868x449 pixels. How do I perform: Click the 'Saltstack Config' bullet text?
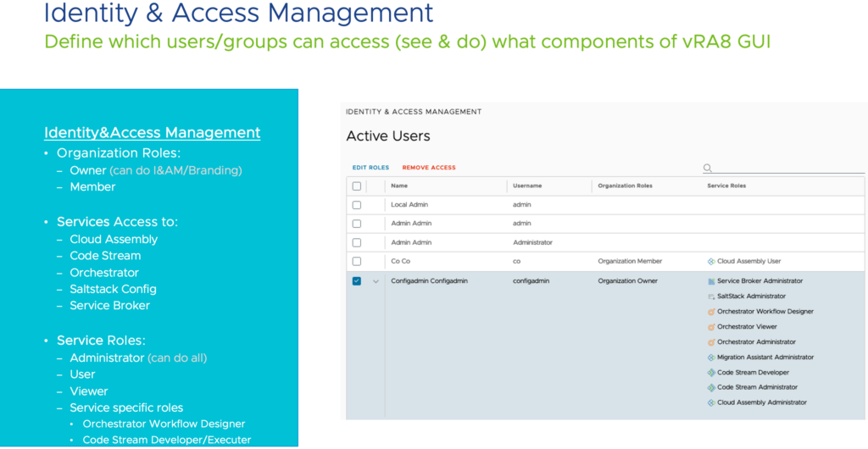[x=114, y=289]
